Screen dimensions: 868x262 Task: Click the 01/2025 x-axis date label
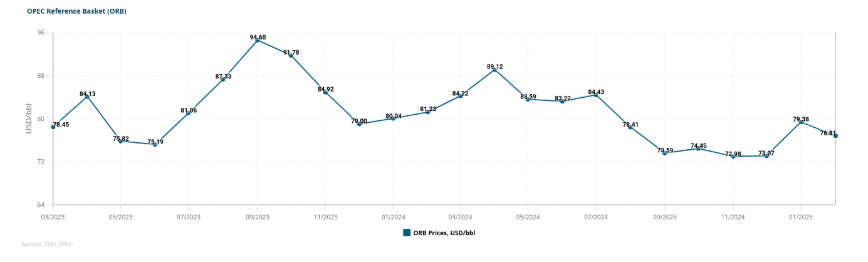coord(800,217)
